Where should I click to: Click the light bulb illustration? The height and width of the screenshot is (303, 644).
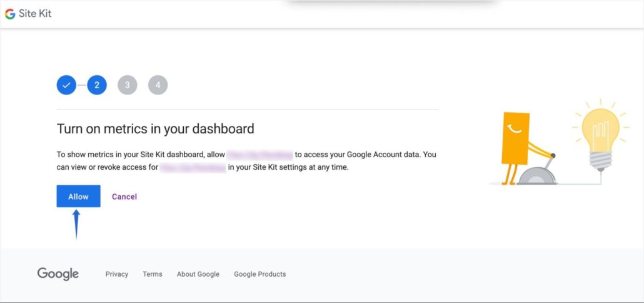pos(600,136)
